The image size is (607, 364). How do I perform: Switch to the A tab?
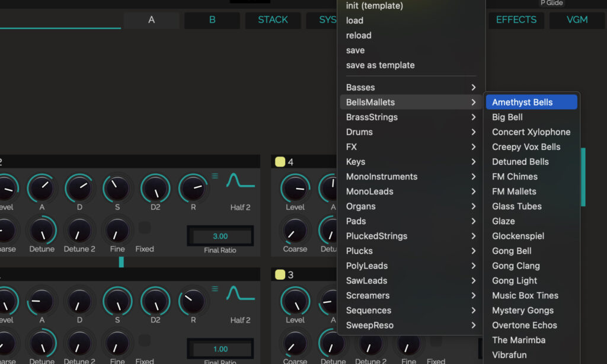[151, 20]
